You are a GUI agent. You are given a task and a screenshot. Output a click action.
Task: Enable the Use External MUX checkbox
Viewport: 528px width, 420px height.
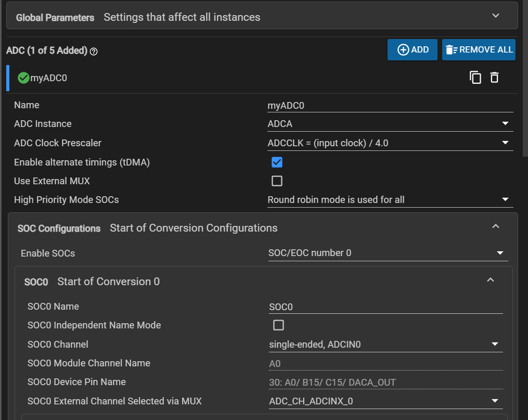coord(277,181)
